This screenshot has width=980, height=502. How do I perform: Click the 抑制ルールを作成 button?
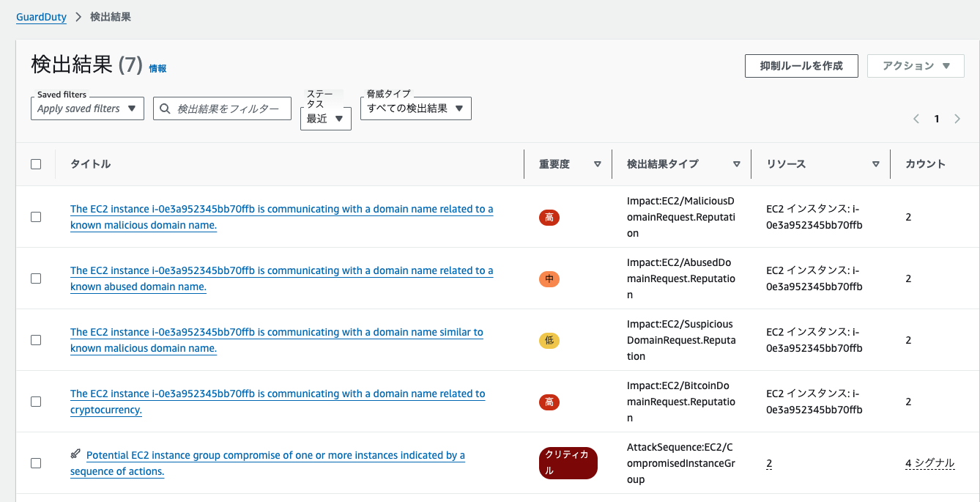tap(801, 65)
